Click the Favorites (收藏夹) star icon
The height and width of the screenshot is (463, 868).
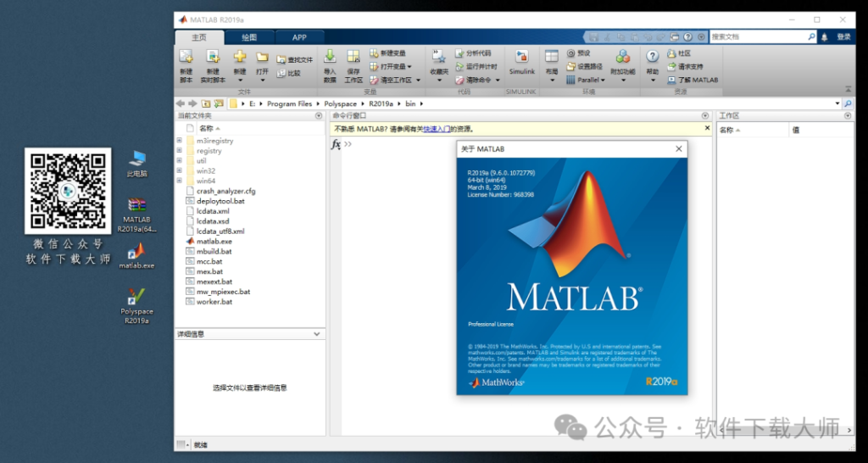tap(439, 56)
